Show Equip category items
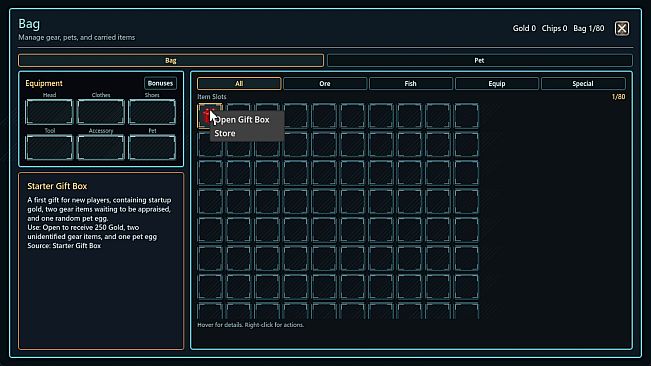 coord(497,83)
